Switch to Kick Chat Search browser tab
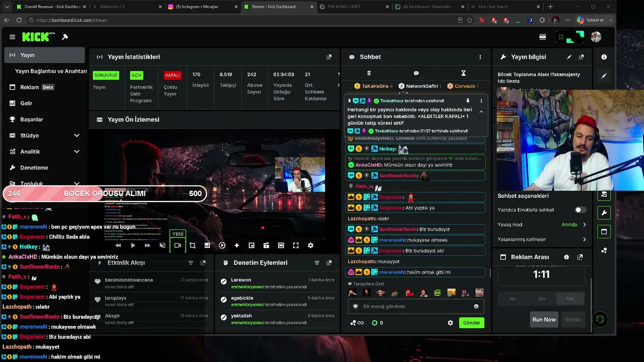This screenshot has height=362, width=644. 504,7
